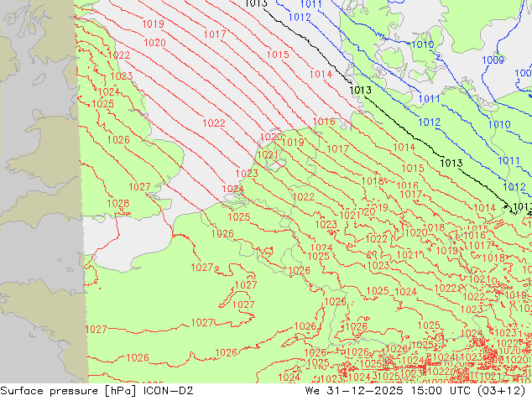Select the 'Surface pressure [hPa]' caption text
The height and width of the screenshot is (411, 532).
coord(69,391)
